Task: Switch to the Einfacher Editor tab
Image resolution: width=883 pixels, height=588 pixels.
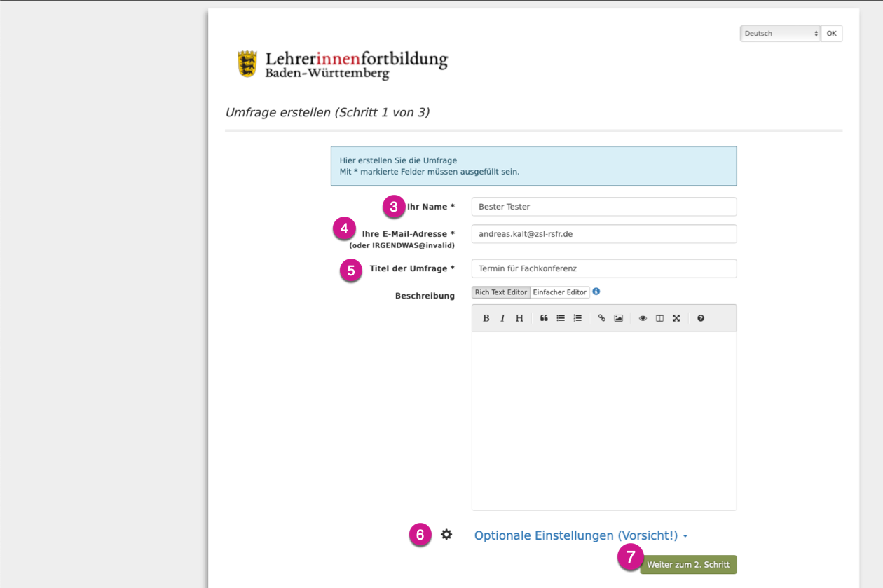Action: (559, 292)
